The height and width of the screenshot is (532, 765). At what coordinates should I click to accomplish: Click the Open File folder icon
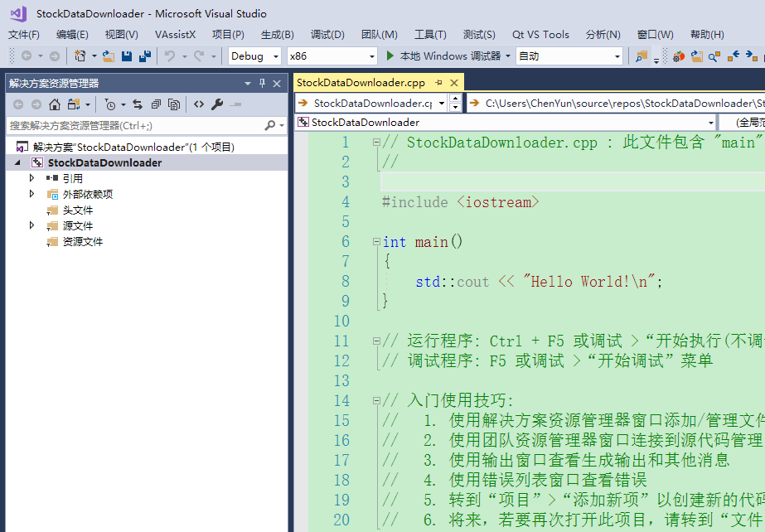(109, 56)
